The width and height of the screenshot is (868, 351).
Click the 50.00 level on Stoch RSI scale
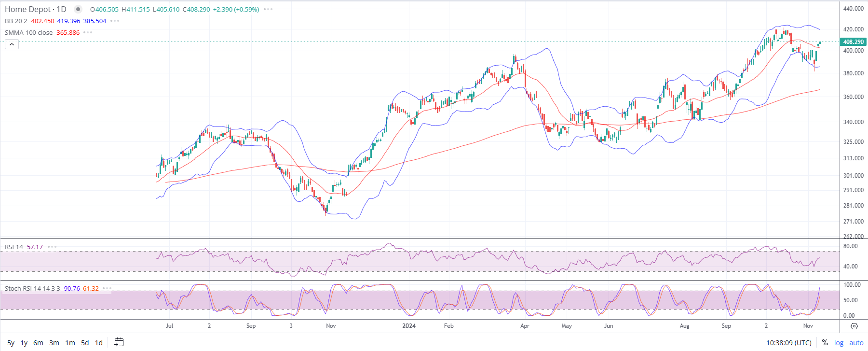tap(851, 300)
